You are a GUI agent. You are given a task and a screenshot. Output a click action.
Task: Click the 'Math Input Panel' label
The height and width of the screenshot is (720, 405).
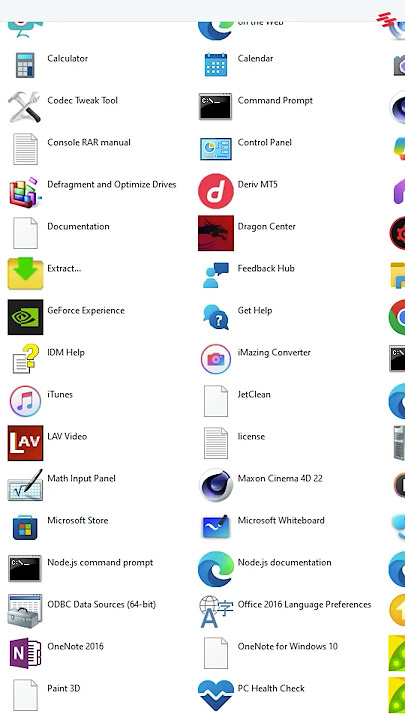tap(81, 478)
